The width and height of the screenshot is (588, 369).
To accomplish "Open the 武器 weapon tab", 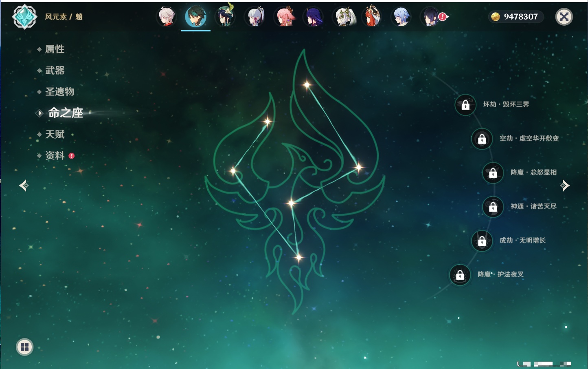I will pyautogui.click(x=55, y=71).
